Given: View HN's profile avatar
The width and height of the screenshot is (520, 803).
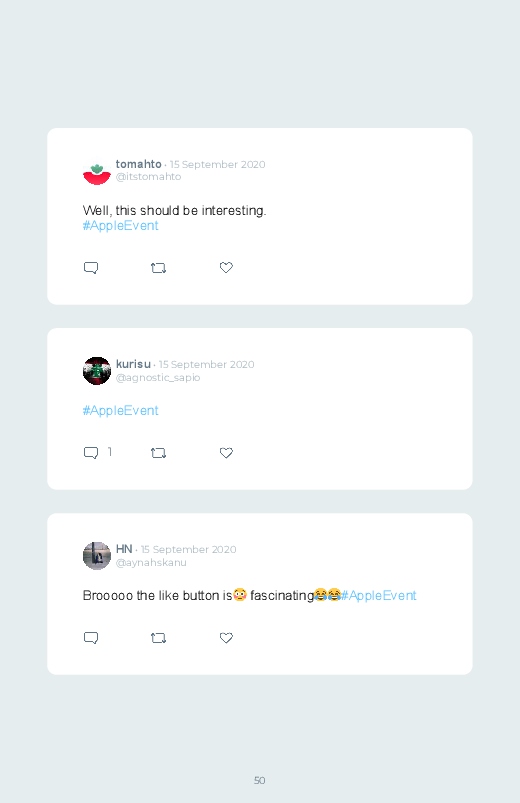Looking at the screenshot, I should pos(97,556).
